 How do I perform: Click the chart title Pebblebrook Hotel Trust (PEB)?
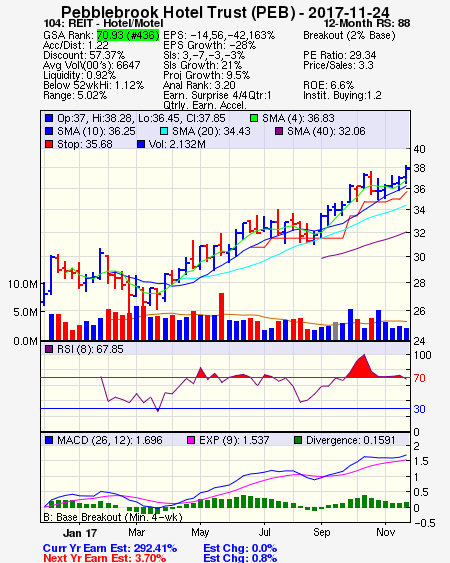(x=178, y=12)
